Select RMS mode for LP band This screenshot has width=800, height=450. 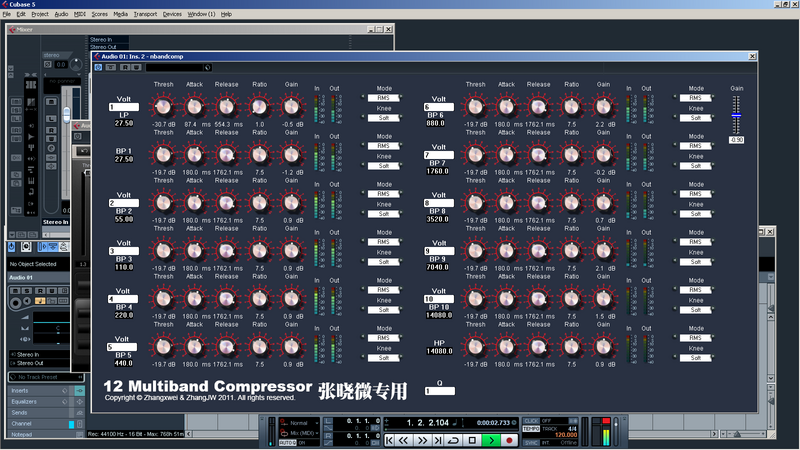pos(384,98)
